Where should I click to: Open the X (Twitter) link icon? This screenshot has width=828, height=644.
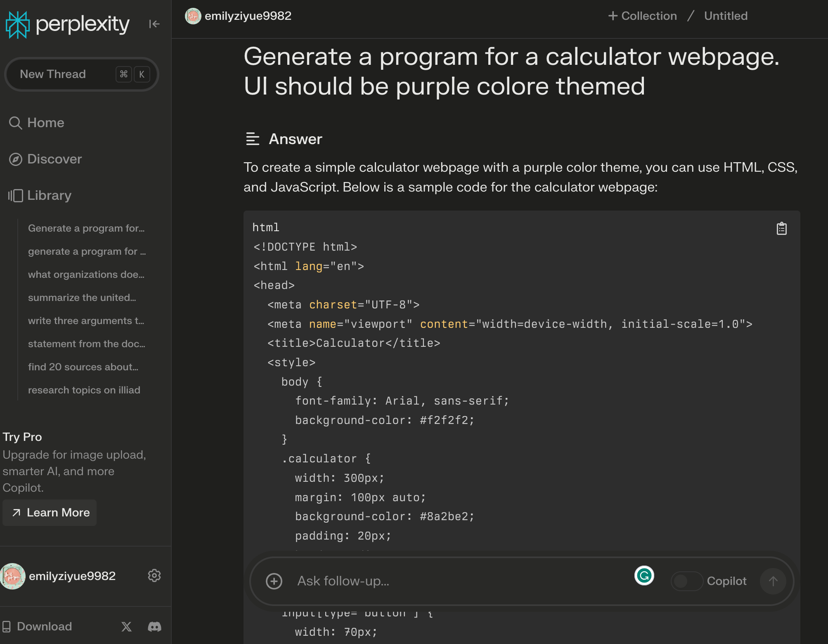tap(126, 626)
